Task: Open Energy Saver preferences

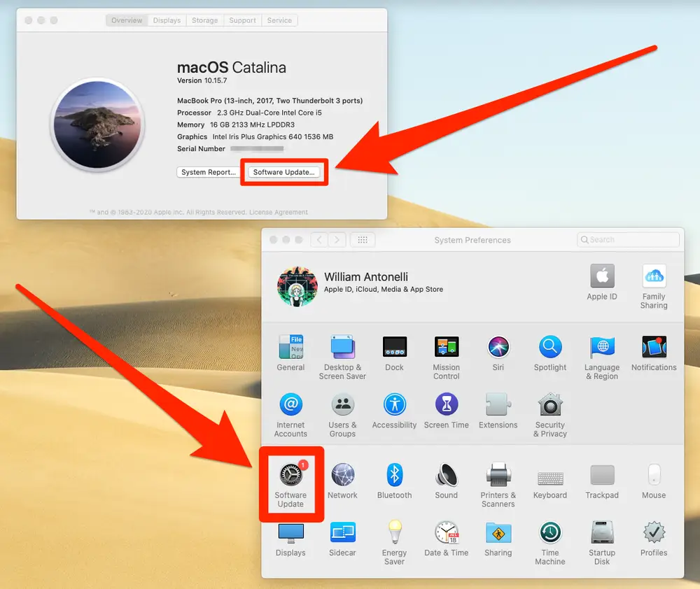Action: tap(394, 533)
